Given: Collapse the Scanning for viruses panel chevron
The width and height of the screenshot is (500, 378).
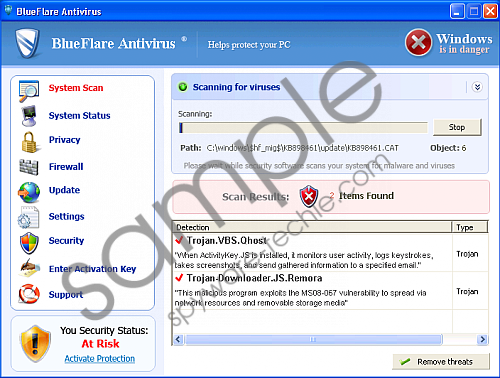Looking at the screenshot, I should point(477,87).
